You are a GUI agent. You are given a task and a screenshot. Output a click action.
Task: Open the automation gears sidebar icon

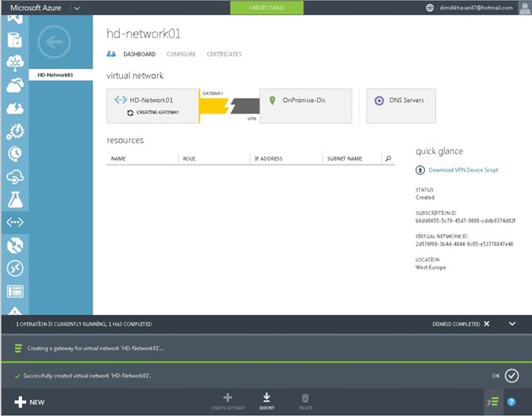[15, 131]
